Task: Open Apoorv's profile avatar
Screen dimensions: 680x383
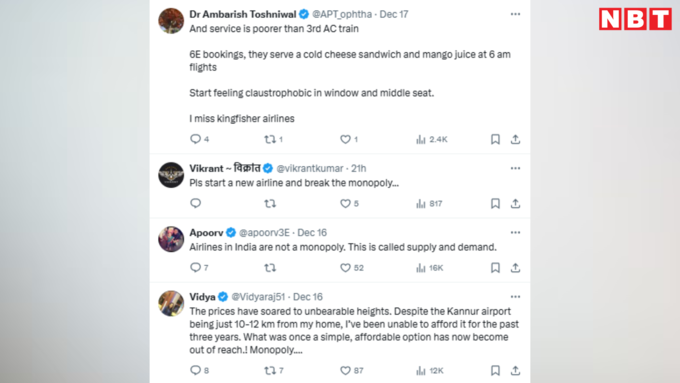Action: pos(171,239)
